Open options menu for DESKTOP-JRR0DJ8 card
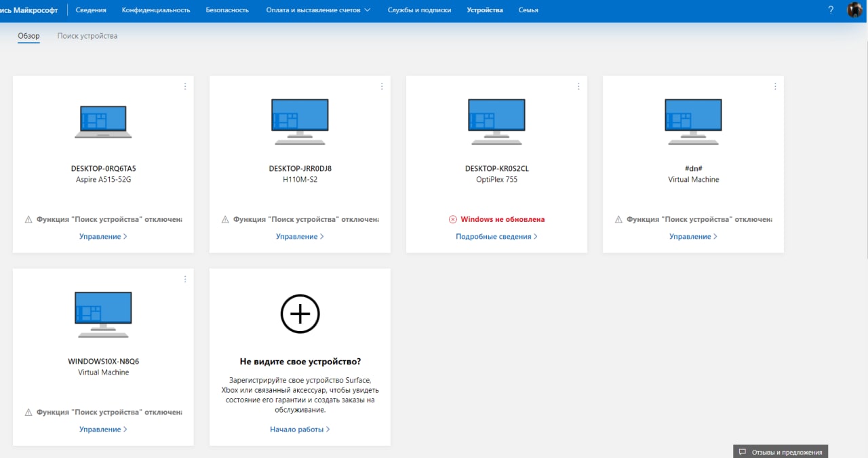 [x=382, y=86]
